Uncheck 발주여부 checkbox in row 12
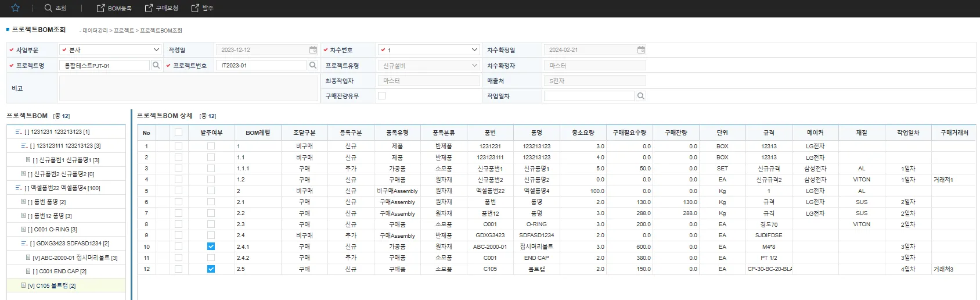 coord(211,269)
